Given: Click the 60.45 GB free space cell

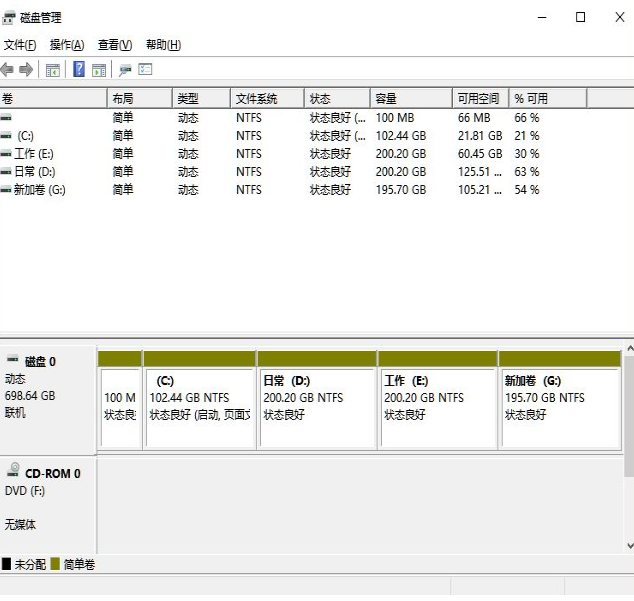Looking at the screenshot, I should (x=480, y=154).
